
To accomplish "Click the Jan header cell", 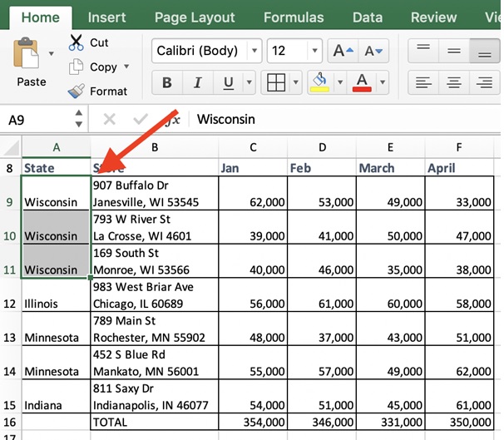I will pos(253,167).
